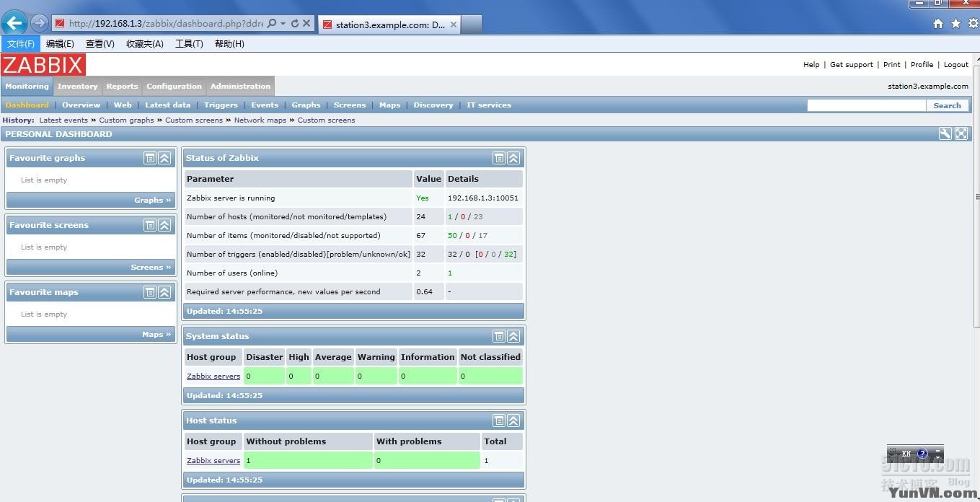Click the Get support link
The image size is (980, 502).
click(852, 64)
